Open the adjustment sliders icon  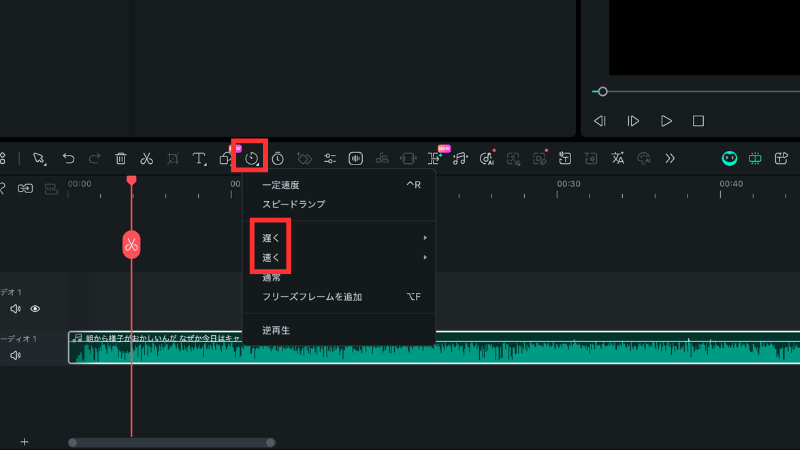(330, 159)
